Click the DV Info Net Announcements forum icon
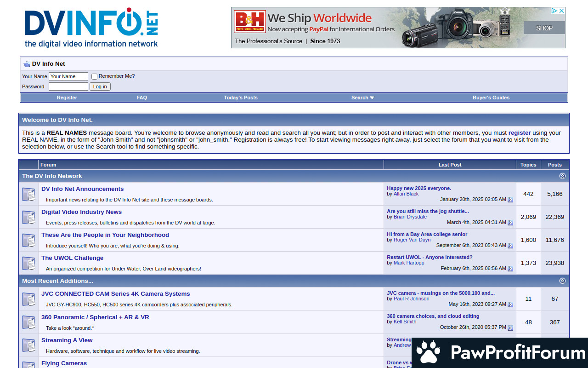 tap(28, 194)
